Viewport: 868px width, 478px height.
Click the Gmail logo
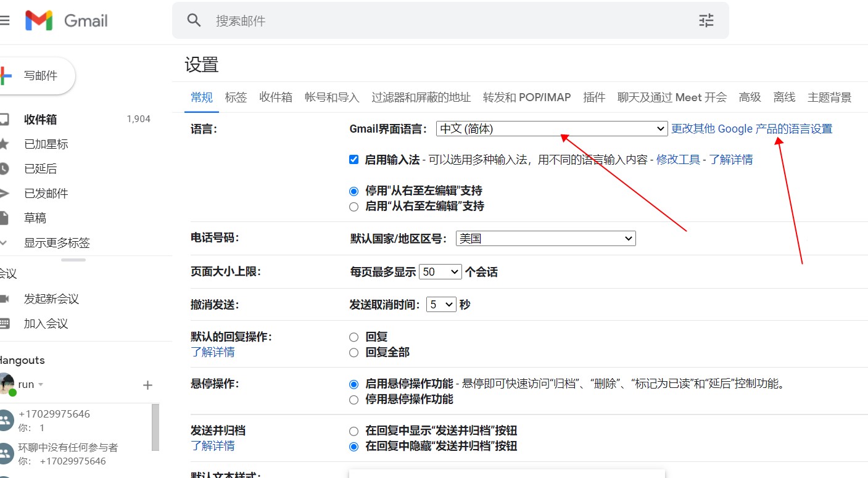(67, 20)
